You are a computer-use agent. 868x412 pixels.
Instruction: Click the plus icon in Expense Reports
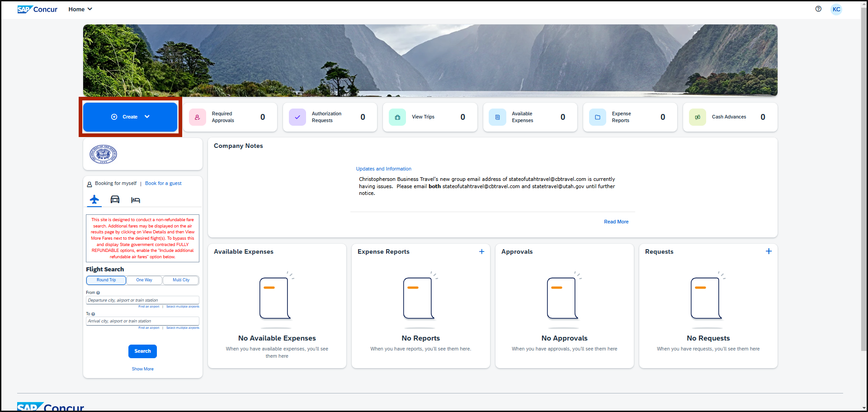[x=481, y=251]
